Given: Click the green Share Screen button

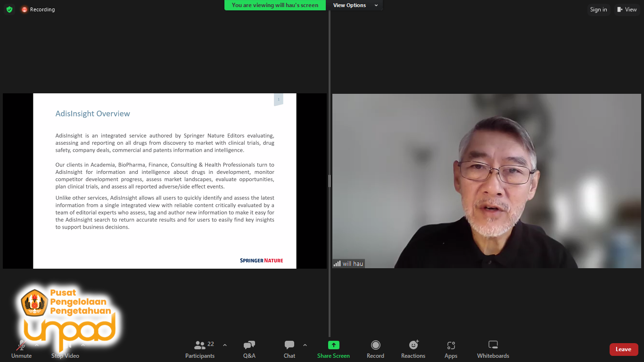Looking at the screenshot, I should [333, 349].
